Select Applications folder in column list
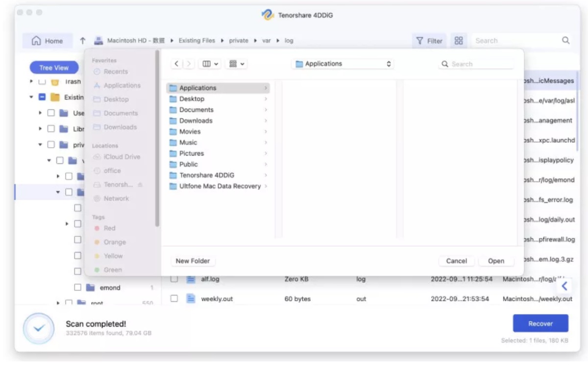588x365 pixels. pos(218,88)
